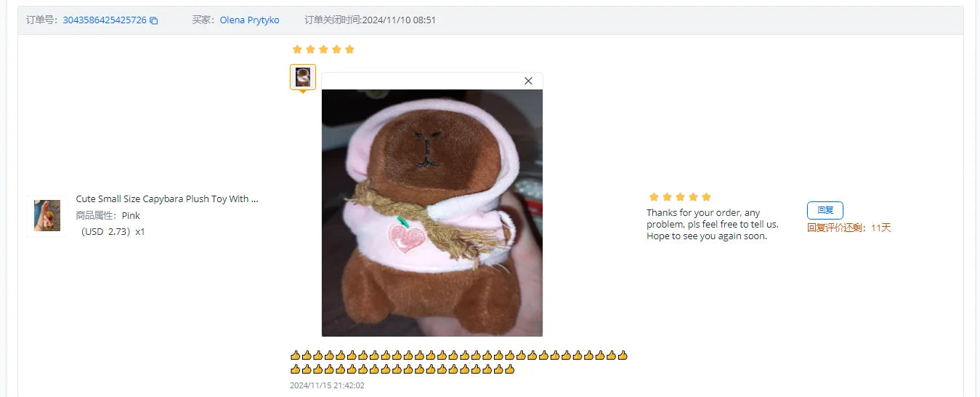Screen dimensions: 980x397
Task: Open the product thumbnail image
Action: (x=47, y=216)
